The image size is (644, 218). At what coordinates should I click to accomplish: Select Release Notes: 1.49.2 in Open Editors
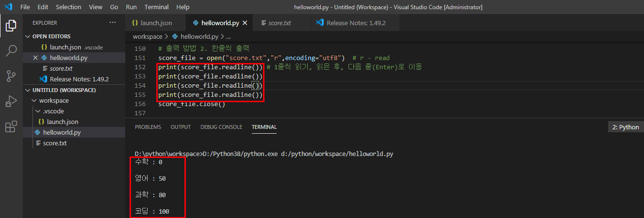[x=74, y=79]
